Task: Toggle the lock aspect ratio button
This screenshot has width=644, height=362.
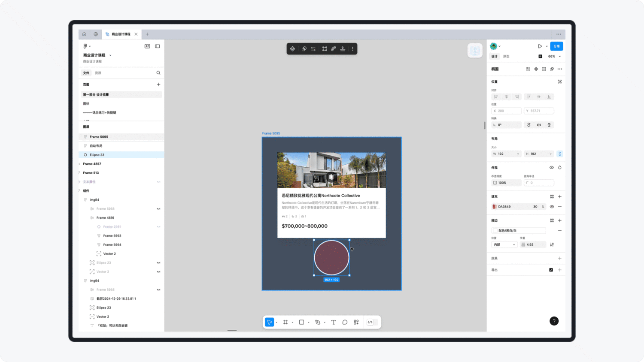Action: (559, 154)
